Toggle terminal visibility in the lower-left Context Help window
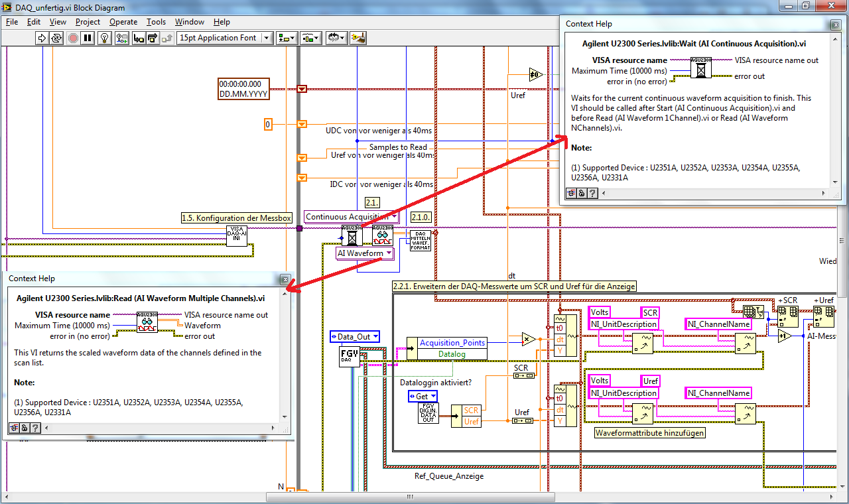Screen dimensions: 849x504 tap(13, 428)
